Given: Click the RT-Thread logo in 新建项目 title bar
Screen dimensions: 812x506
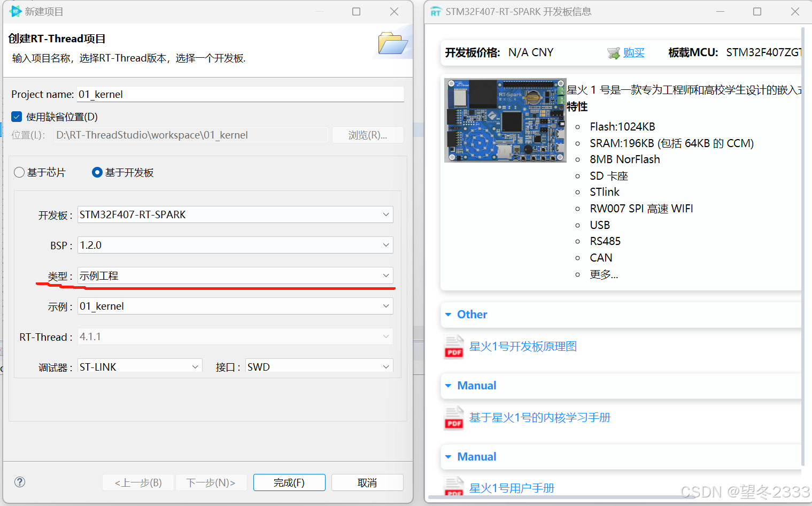Looking at the screenshot, I should point(15,11).
